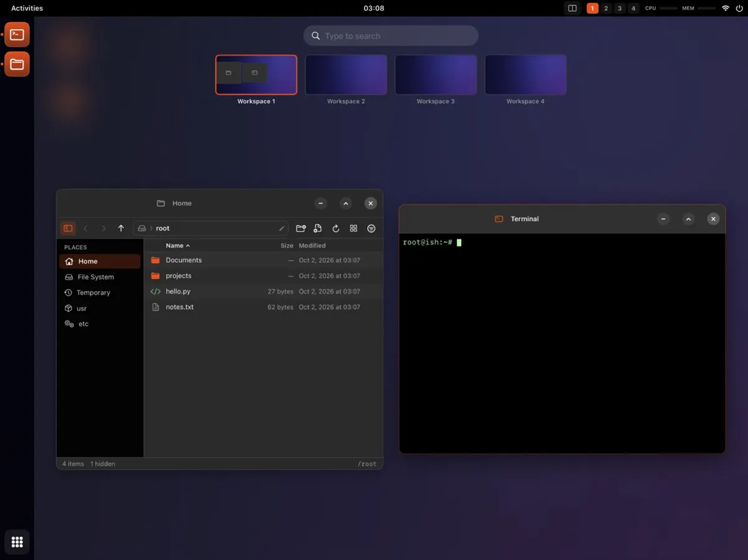Click the Type to search field
748x560 pixels.
click(391, 36)
